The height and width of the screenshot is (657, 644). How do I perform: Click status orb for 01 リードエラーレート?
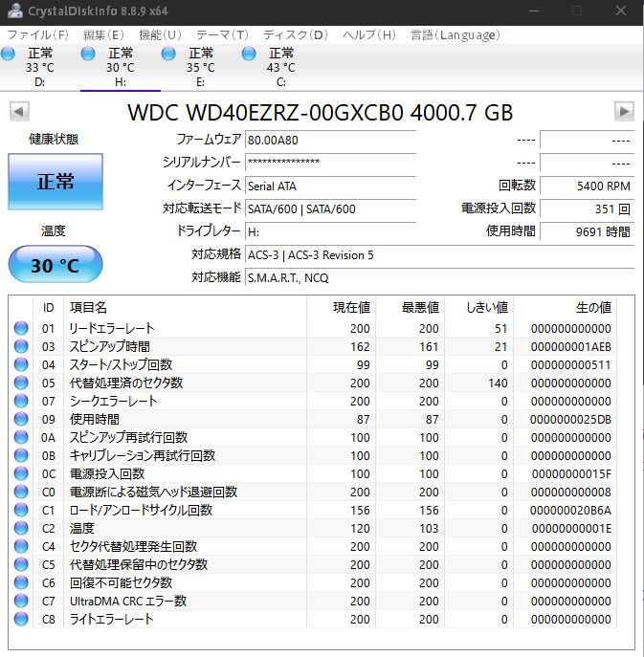click(x=21, y=328)
